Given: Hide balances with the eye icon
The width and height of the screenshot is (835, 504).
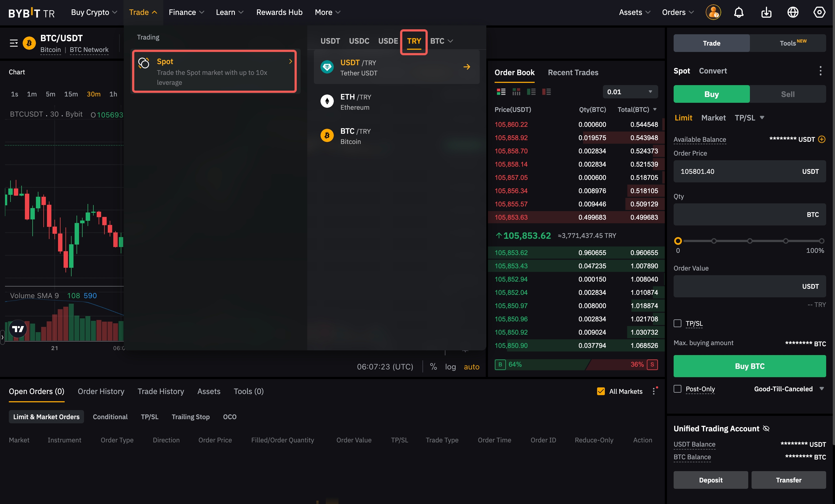Looking at the screenshot, I should 766,428.
